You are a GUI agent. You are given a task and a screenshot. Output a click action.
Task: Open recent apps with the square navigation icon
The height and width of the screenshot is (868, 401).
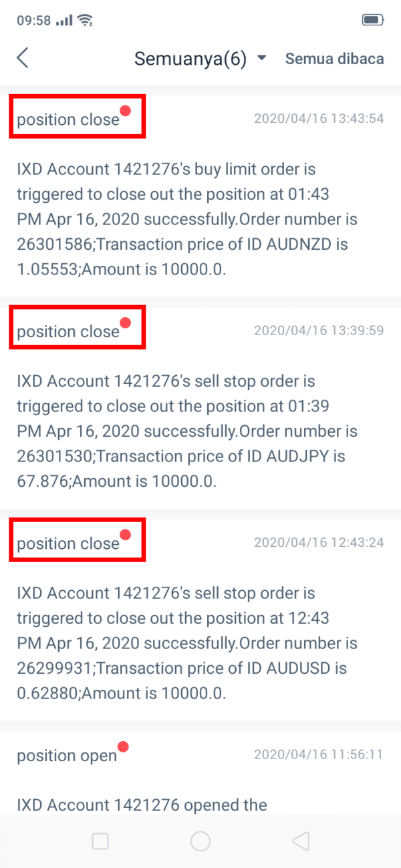point(100,841)
